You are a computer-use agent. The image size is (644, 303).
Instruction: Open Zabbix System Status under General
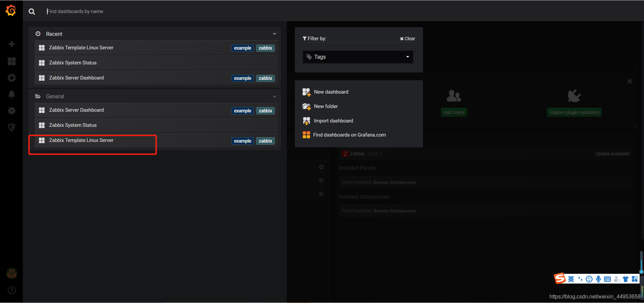coord(156,125)
